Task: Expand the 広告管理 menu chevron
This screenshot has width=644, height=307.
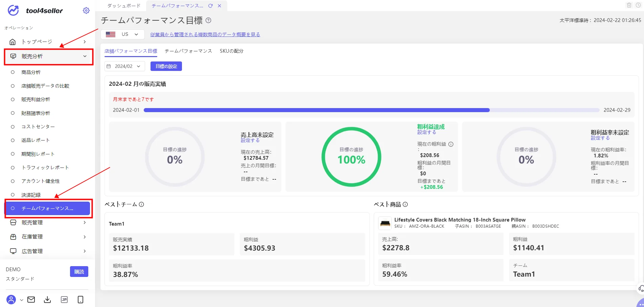Action: coord(85,251)
